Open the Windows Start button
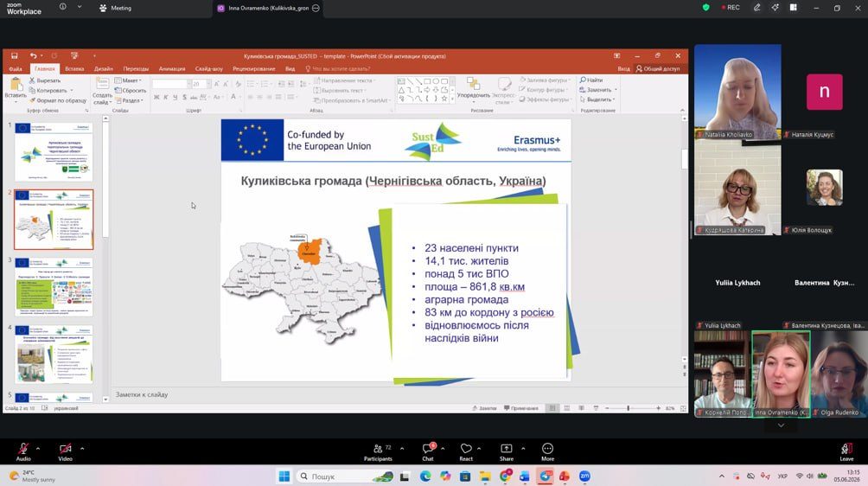This screenshot has width=868, height=486. [x=284, y=476]
